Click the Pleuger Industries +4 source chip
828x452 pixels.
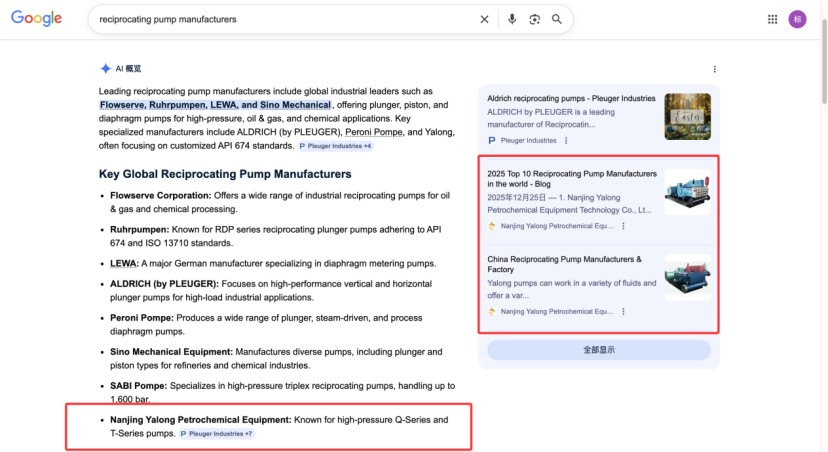pyautogui.click(x=334, y=146)
